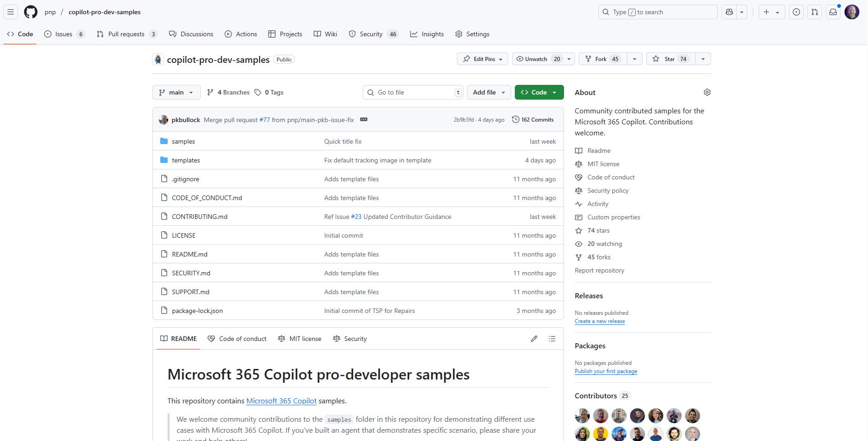
Task: Open the Microsoft 365 Copilot link
Action: 282,401
